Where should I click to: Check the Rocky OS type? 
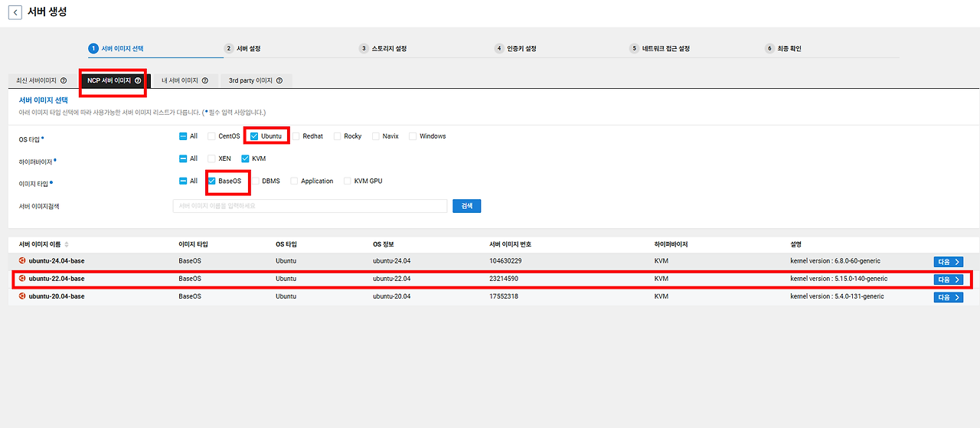coord(337,136)
